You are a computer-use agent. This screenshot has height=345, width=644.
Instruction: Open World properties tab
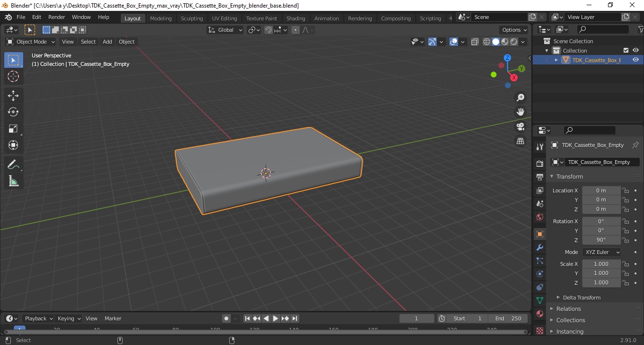[x=540, y=217]
